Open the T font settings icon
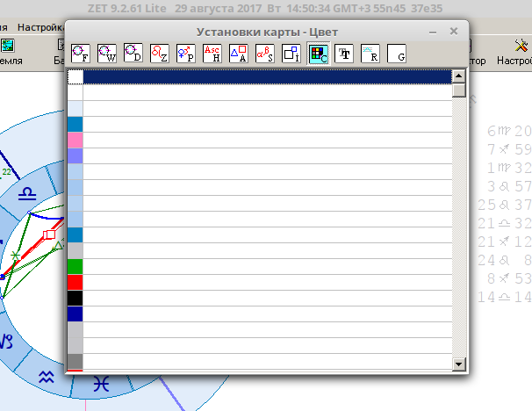The height and width of the screenshot is (411, 532). [344, 53]
